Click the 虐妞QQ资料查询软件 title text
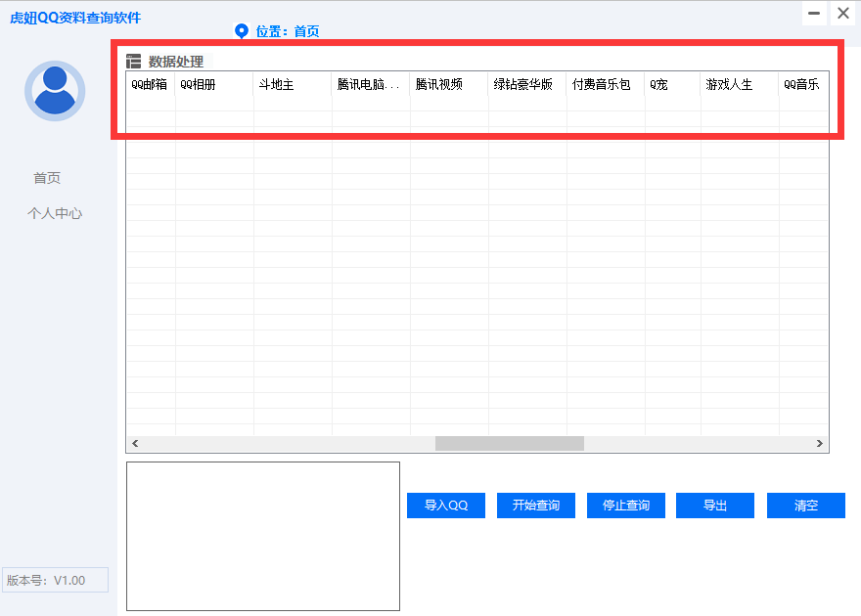The image size is (861, 616). [75, 18]
